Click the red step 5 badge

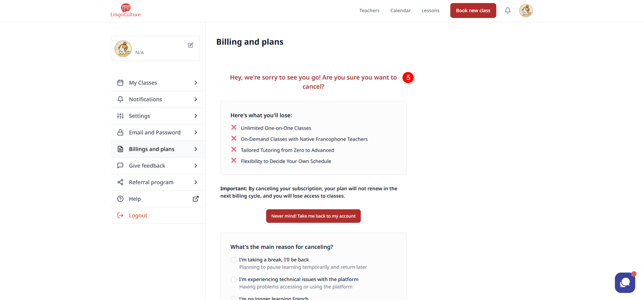tap(408, 78)
